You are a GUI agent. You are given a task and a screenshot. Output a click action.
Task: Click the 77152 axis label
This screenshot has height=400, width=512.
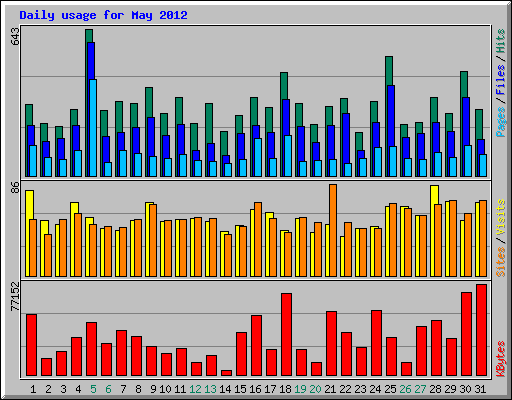[x=16, y=296]
